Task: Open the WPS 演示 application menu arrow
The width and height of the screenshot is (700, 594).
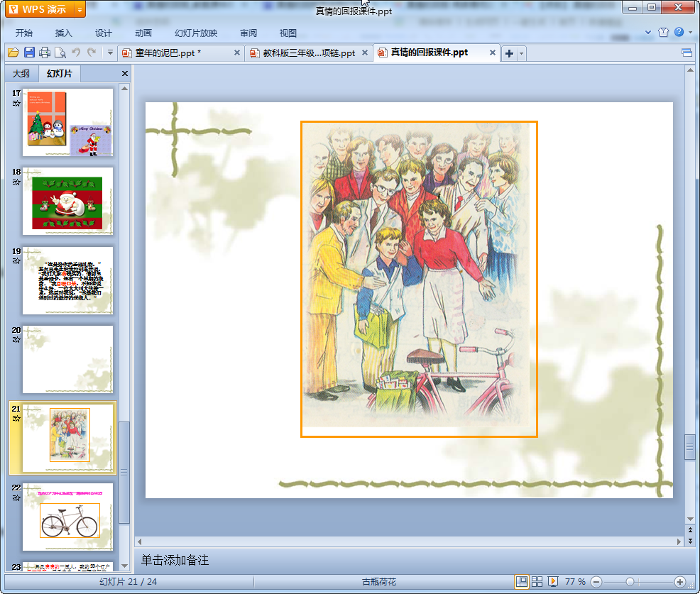Action: tap(80, 9)
